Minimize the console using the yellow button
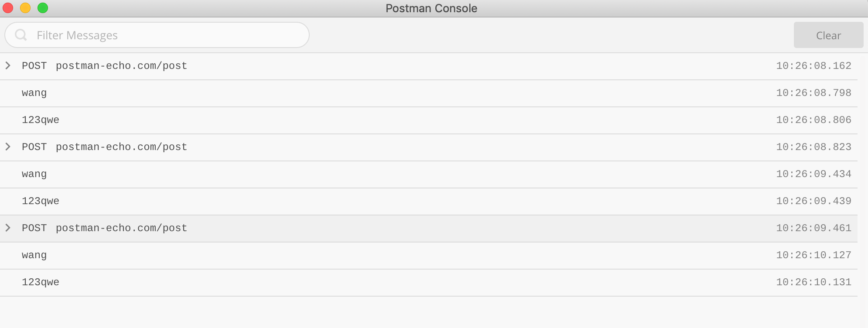This screenshot has width=868, height=328. (25, 8)
